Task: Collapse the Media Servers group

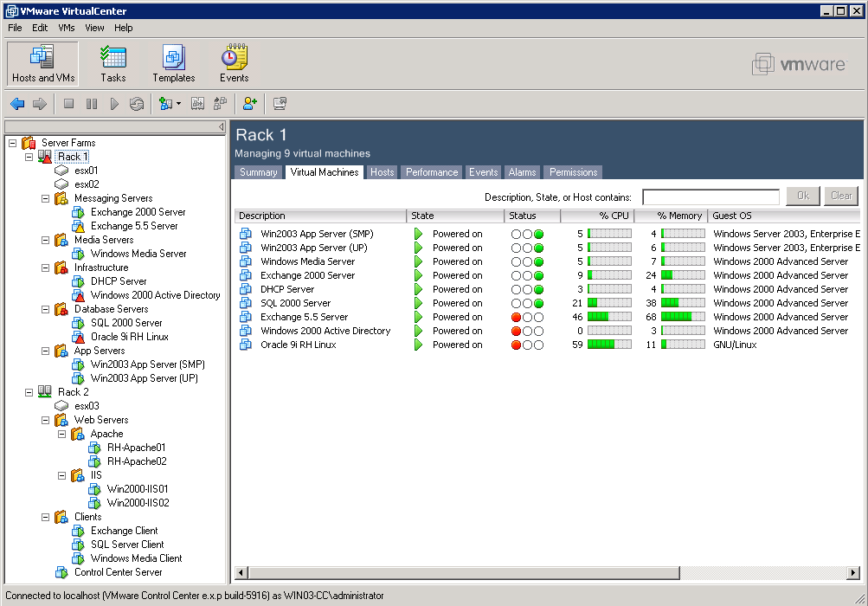Action: [45, 240]
